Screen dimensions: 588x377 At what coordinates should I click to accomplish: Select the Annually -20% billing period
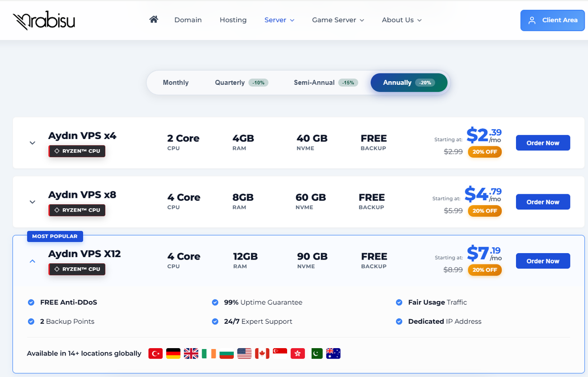(409, 83)
